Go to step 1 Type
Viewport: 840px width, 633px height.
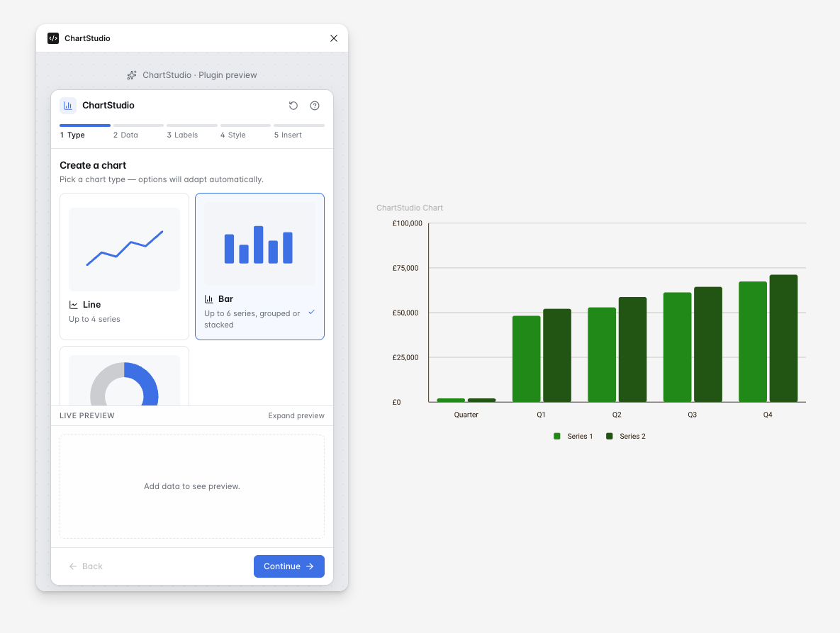(84, 132)
